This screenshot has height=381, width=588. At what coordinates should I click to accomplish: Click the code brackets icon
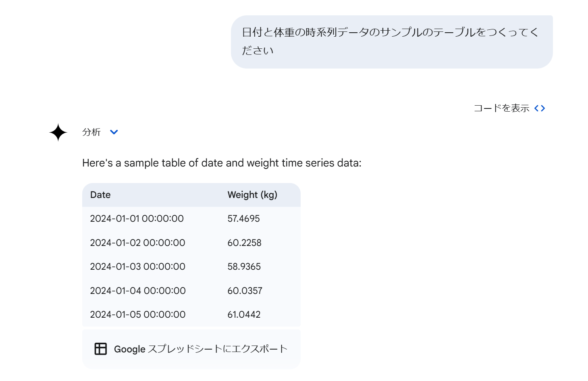tap(540, 108)
